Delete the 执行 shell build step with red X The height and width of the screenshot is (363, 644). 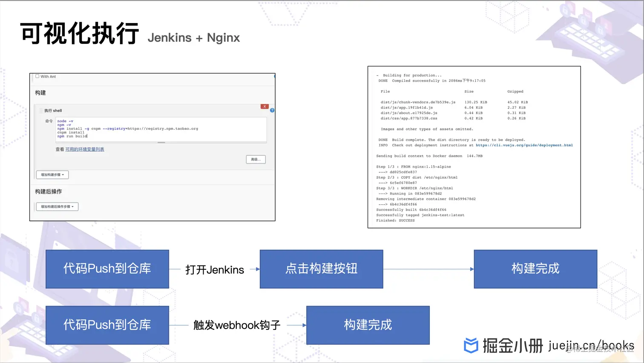click(x=264, y=106)
